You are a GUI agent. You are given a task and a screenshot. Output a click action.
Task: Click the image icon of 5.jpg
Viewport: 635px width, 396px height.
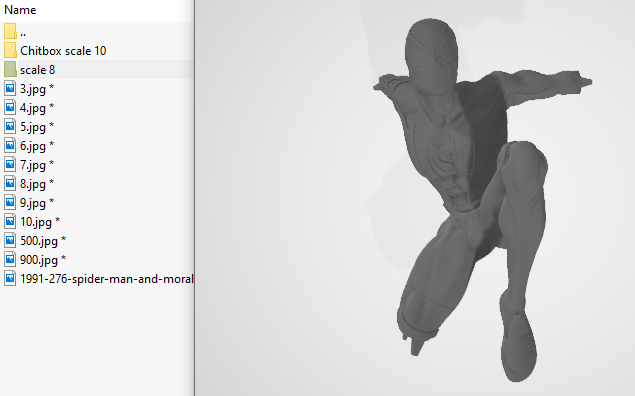tap(10, 126)
